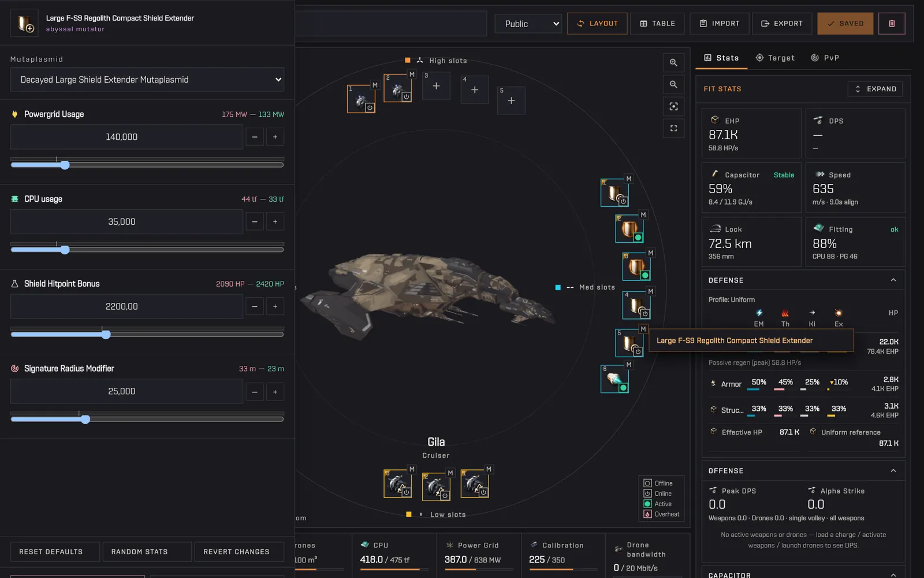924x578 pixels.
Task: Open the Mutaplasmid type dropdown
Action: click(147, 80)
